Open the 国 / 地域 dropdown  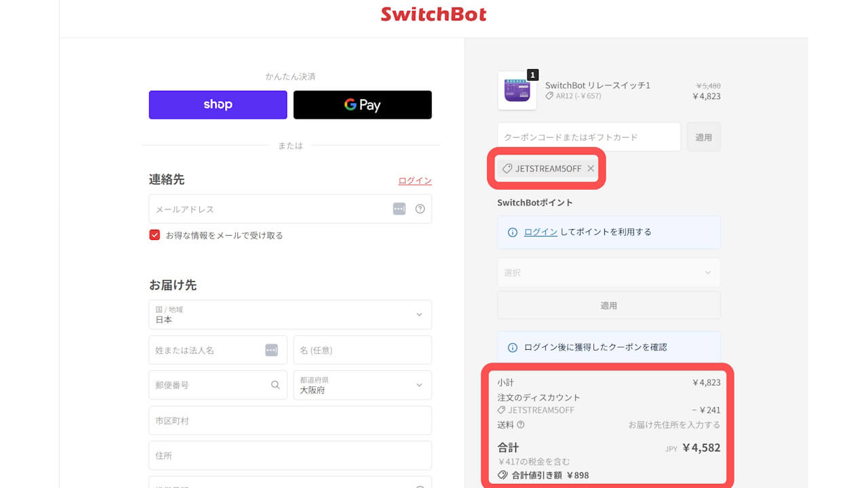pos(290,314)
